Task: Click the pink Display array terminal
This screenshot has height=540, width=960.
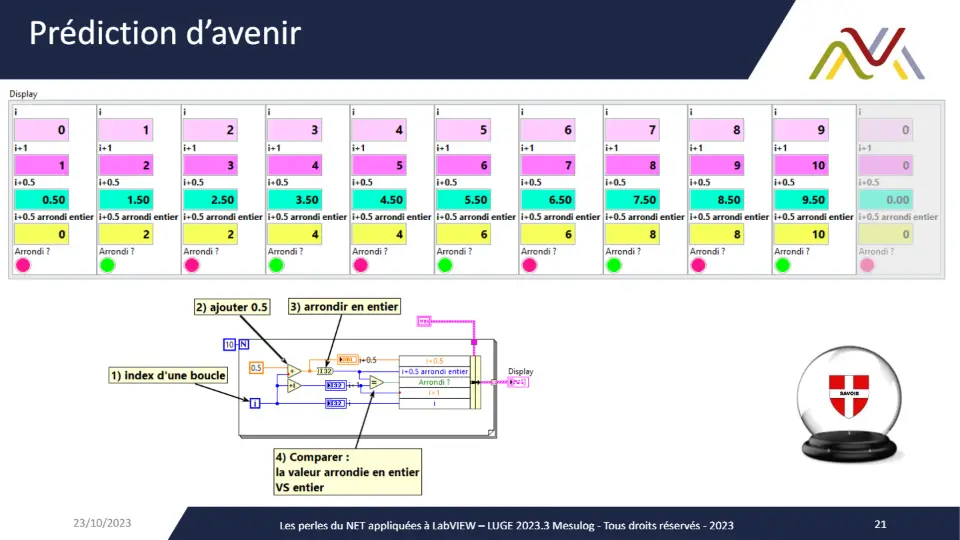Action: tap(519, 382)
